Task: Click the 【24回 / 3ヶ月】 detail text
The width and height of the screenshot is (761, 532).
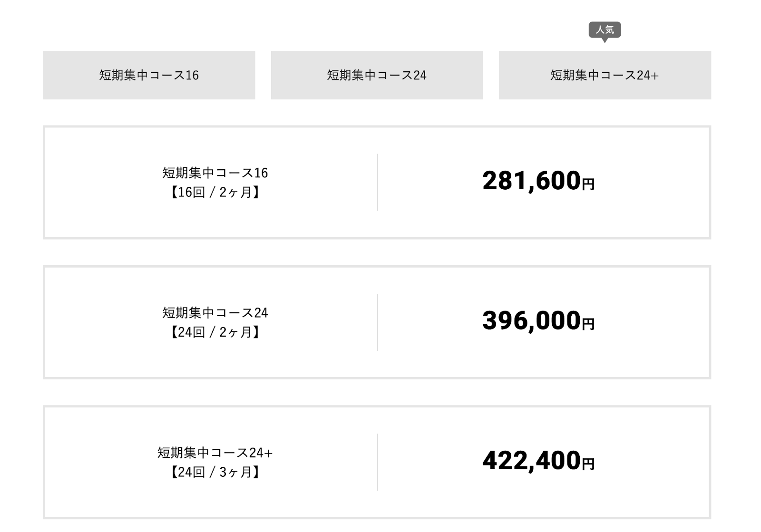Action: point(215,472)
